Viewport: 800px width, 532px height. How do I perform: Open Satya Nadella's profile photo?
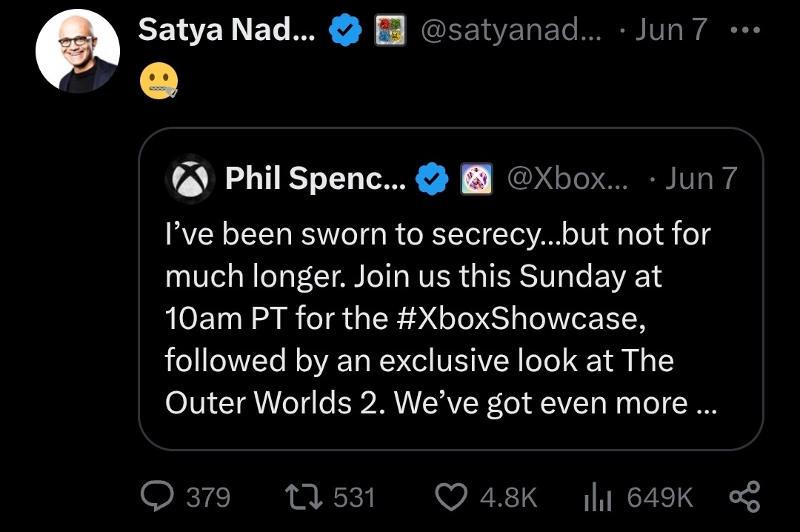point(78,51)
